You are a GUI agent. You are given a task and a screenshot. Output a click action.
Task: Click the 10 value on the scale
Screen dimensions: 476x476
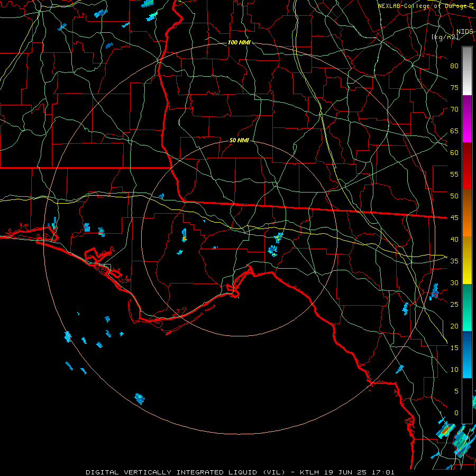(454, 370)
